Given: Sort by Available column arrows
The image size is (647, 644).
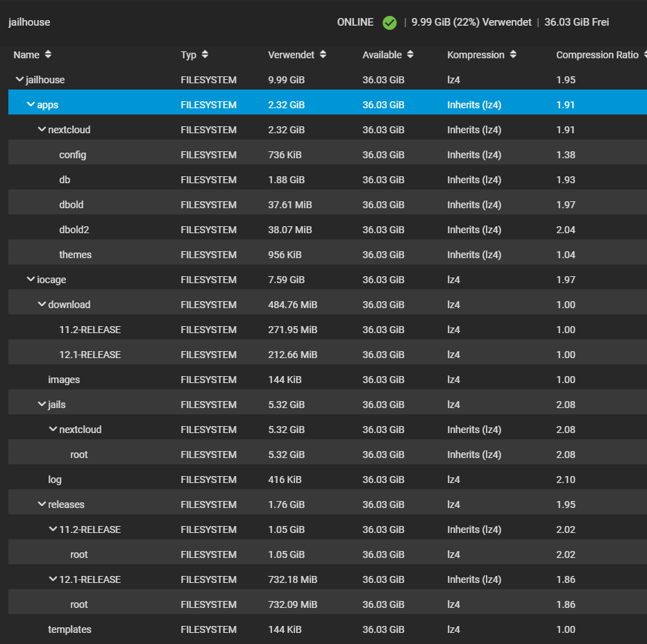Looking at the screenshot, I should 410,54.
